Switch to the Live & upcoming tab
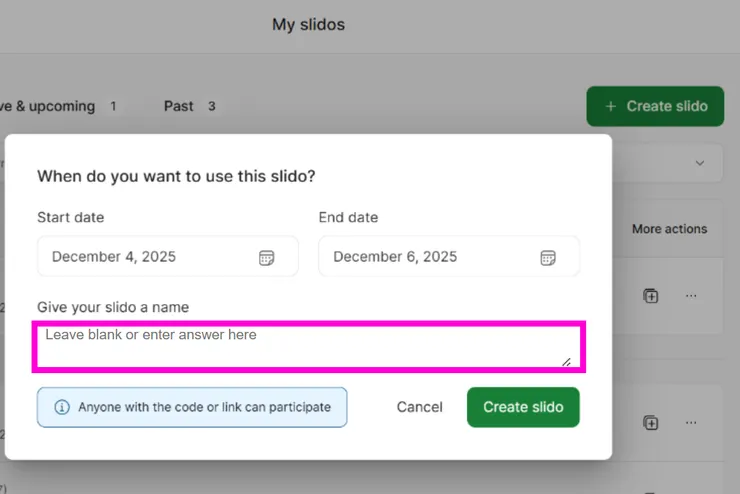740x494 pixels. pos(50,106)
